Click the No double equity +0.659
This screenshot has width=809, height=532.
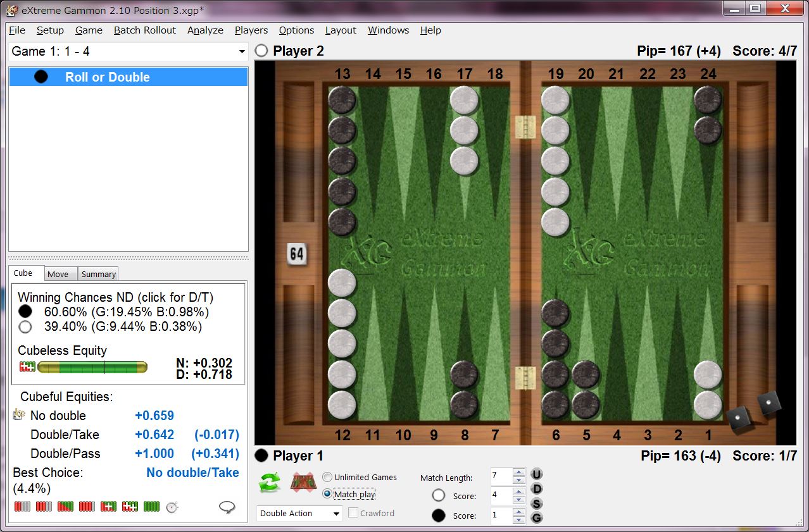[x=154, y=416]
